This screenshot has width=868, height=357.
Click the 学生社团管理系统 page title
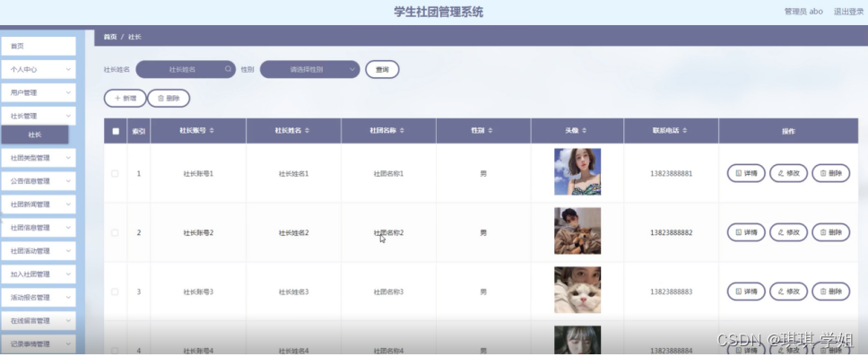438,13
